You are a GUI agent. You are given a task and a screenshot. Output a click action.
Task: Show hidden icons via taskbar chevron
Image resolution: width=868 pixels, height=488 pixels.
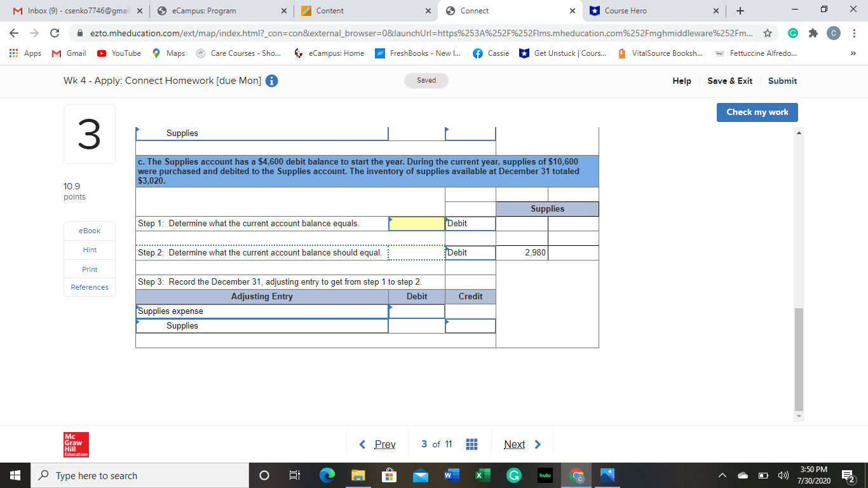[x=722, y=475]
